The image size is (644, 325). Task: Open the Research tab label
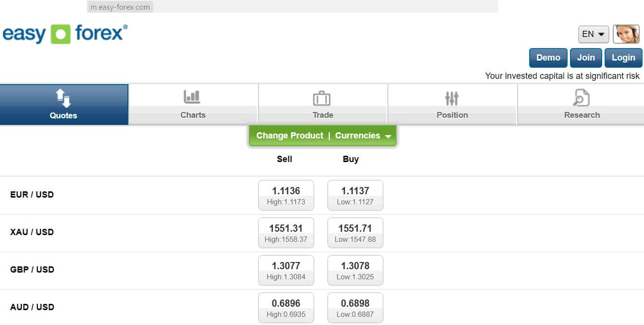[582, 115]
